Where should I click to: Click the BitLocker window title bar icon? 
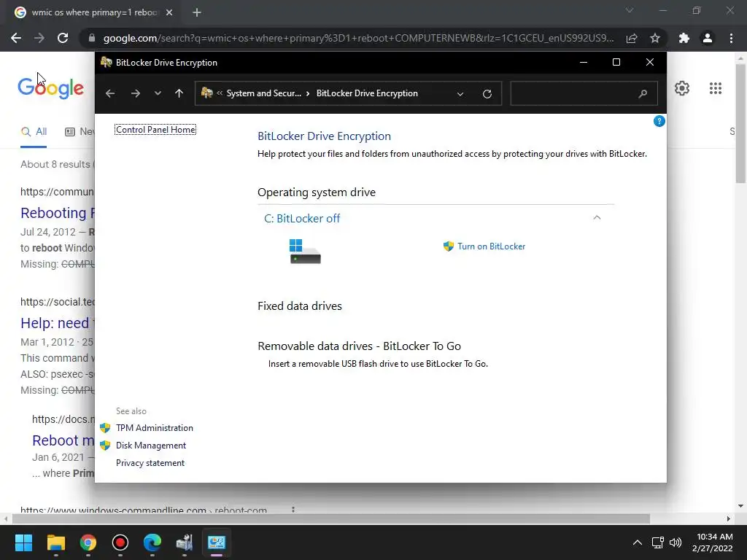pyautogui.click(x=107, y=63)
